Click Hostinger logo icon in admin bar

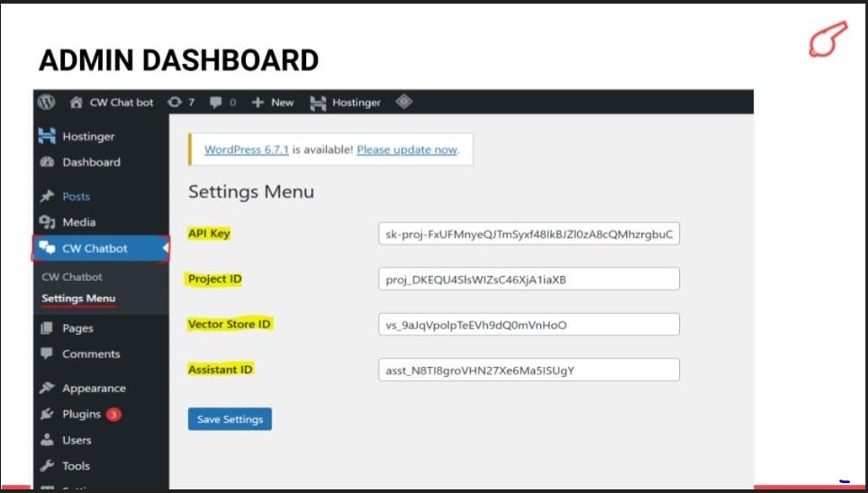click(x=318, y=103)
